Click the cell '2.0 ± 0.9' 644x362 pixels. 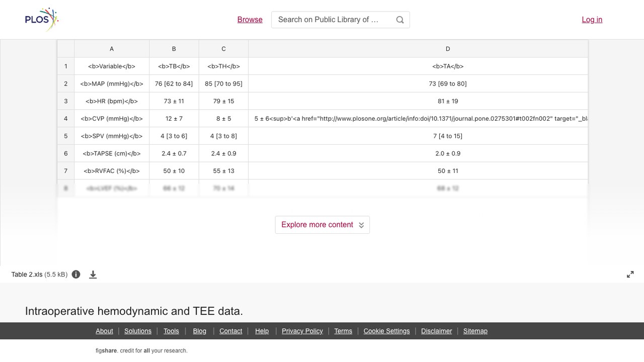point(418,153)
